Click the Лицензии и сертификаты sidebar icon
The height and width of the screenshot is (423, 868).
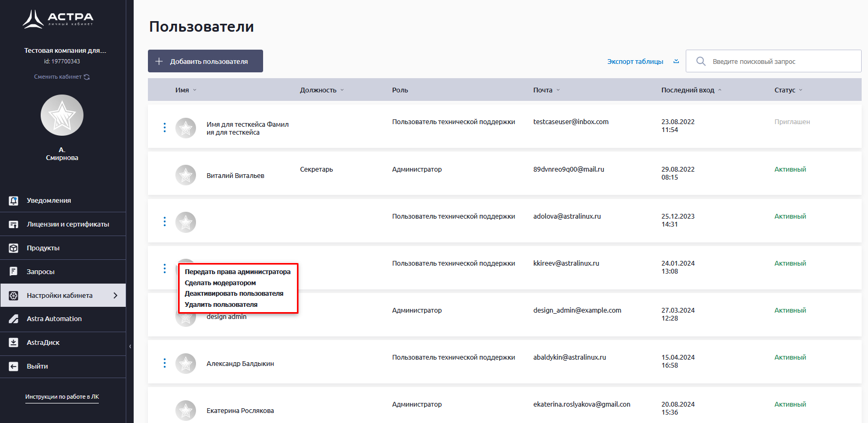(14, 224)
